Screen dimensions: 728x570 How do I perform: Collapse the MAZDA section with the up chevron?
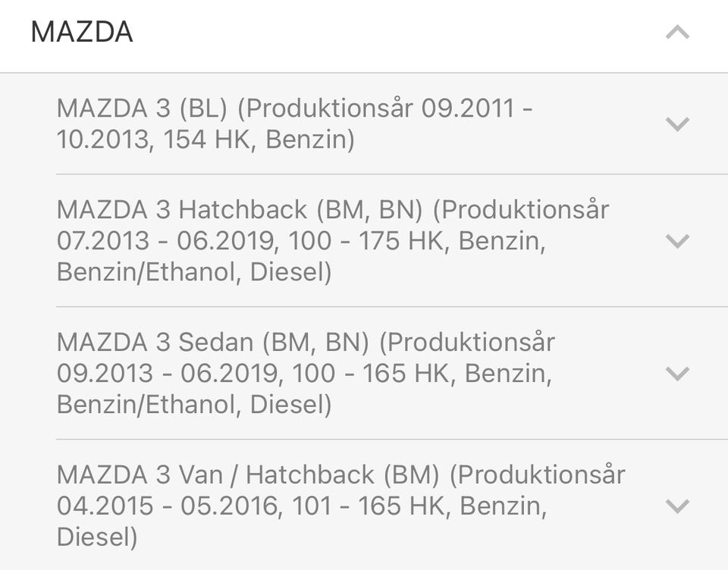click(x=677, y=33)
